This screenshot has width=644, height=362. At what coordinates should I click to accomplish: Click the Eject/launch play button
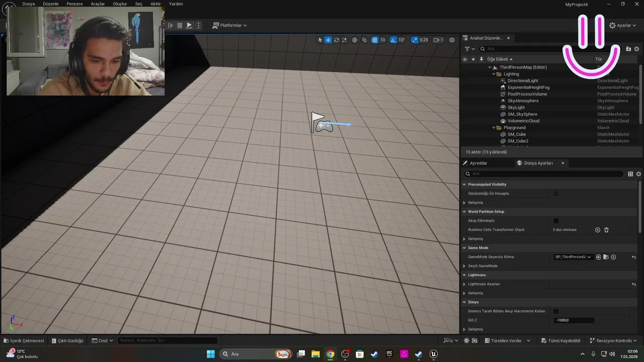[x=189, y=25]
